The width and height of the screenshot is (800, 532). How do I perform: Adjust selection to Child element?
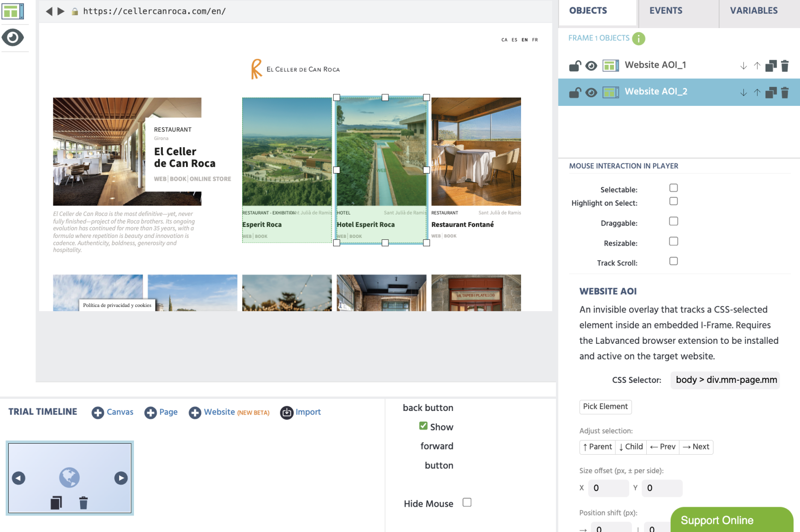[x=631, y=447]
